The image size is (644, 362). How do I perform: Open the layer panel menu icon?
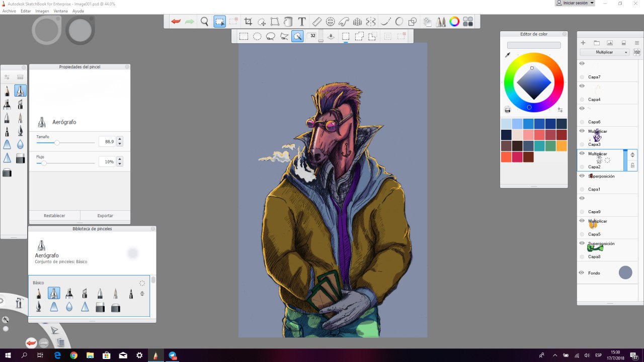636,43
